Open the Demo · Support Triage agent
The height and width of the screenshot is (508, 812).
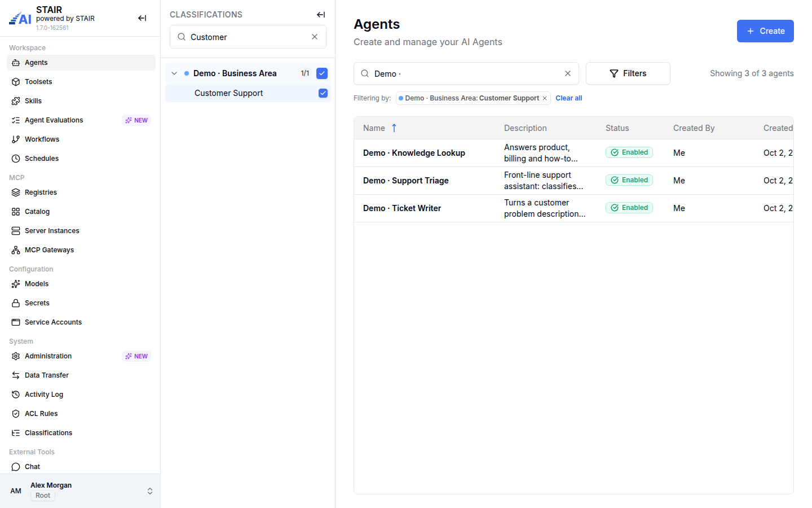(x=406, y=181)
